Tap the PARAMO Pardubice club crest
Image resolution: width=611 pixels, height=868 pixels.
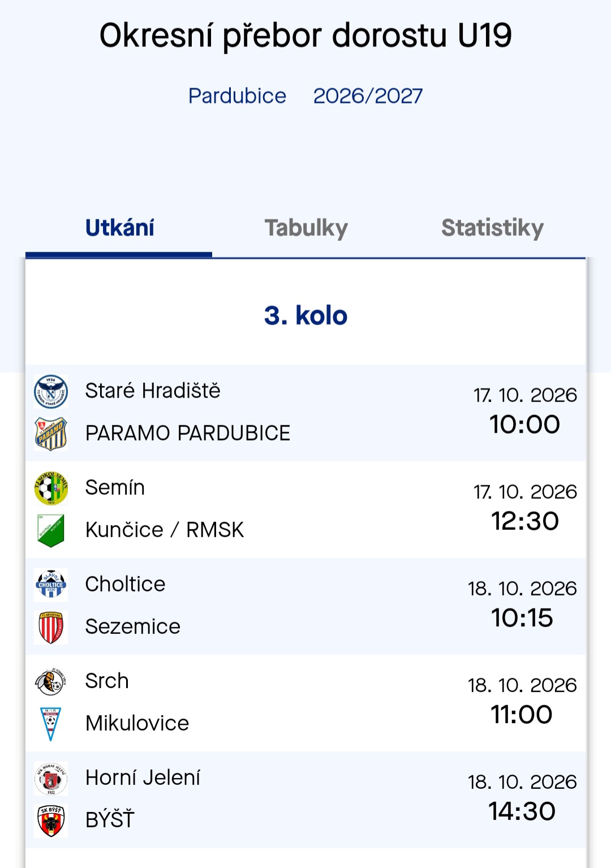(51, 434)
